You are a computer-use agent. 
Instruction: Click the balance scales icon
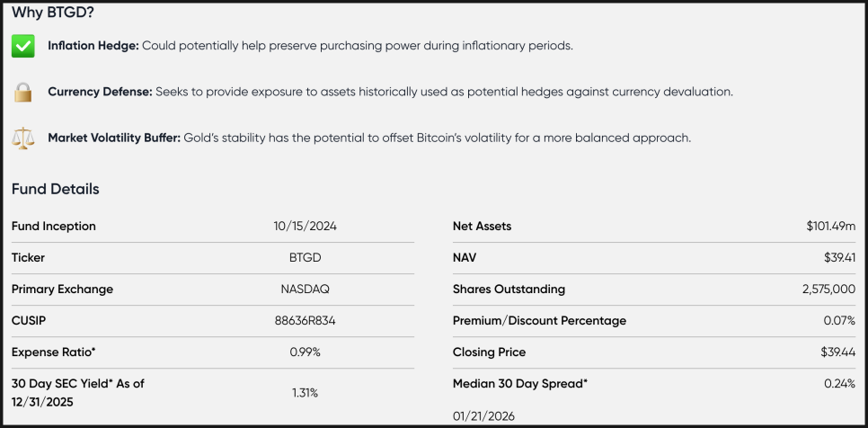[23, 138]
